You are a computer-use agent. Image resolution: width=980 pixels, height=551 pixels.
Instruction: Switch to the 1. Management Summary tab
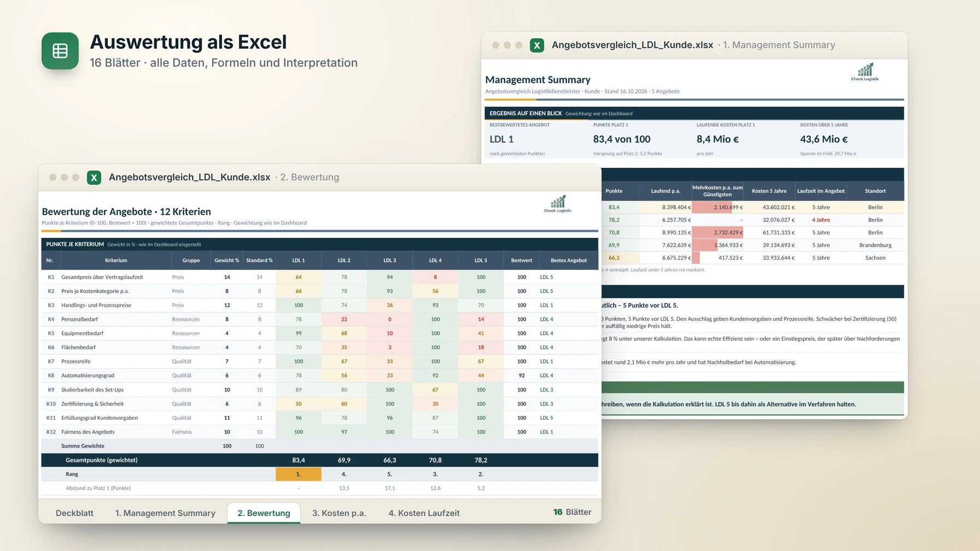click(x=165, y=513)
